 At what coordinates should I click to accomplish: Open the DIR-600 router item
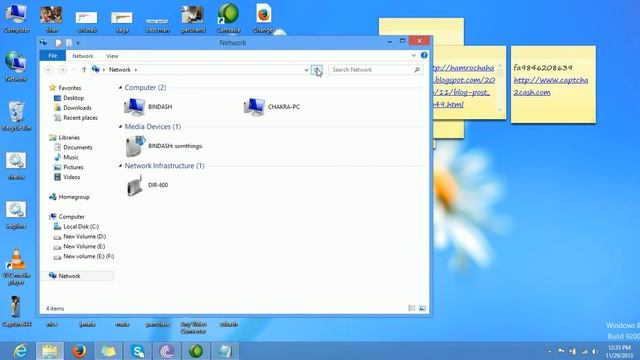pos(147,185)
